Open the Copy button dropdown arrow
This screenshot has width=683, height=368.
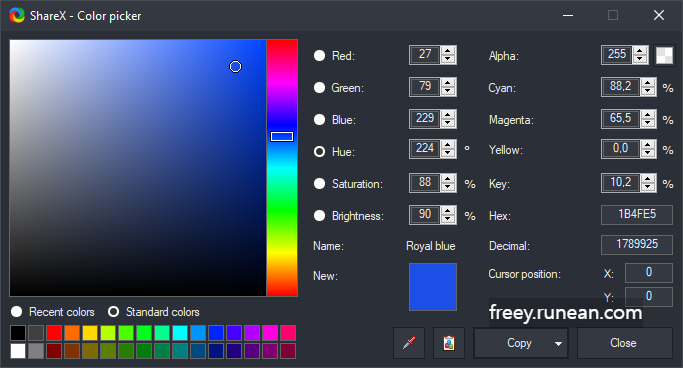pyautogui.click(x=558, y=344)
